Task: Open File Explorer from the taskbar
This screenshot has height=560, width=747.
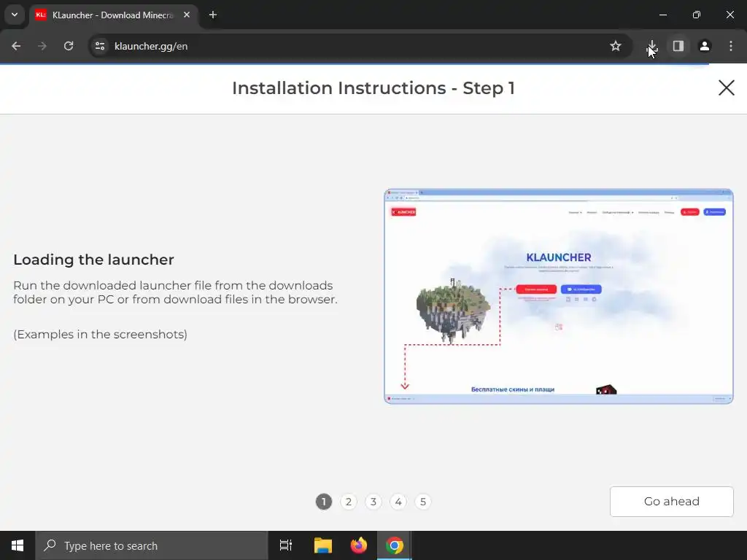Action: pos(323,545)
